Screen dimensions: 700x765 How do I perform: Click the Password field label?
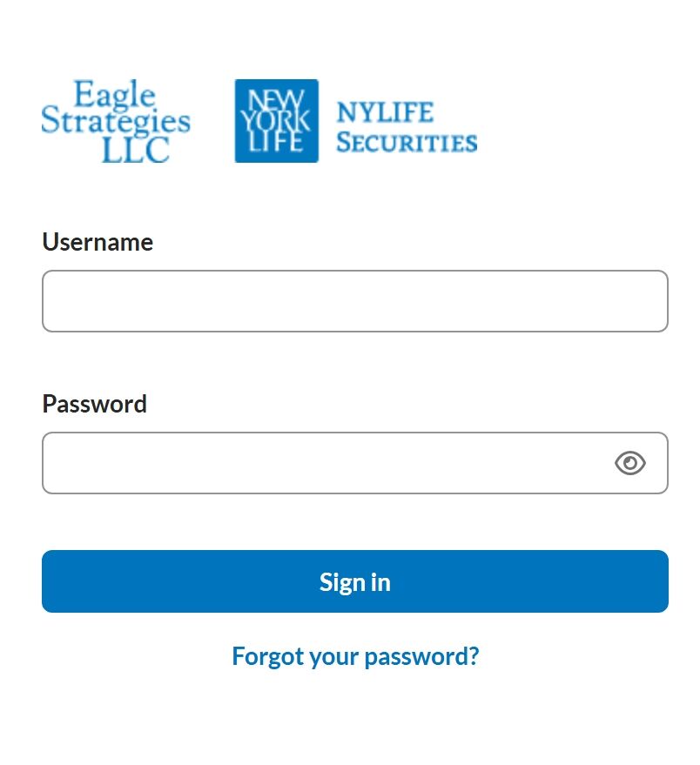(94, 404)
